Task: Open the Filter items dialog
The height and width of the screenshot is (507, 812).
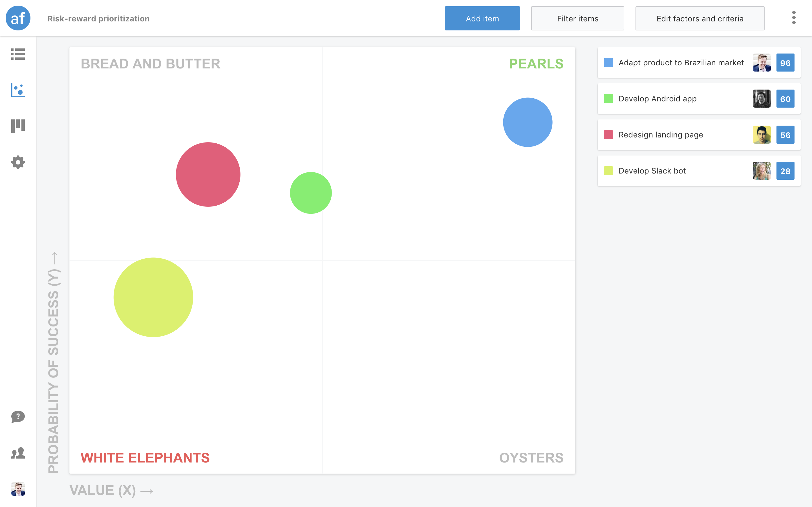Action: (x=577, y=18)
